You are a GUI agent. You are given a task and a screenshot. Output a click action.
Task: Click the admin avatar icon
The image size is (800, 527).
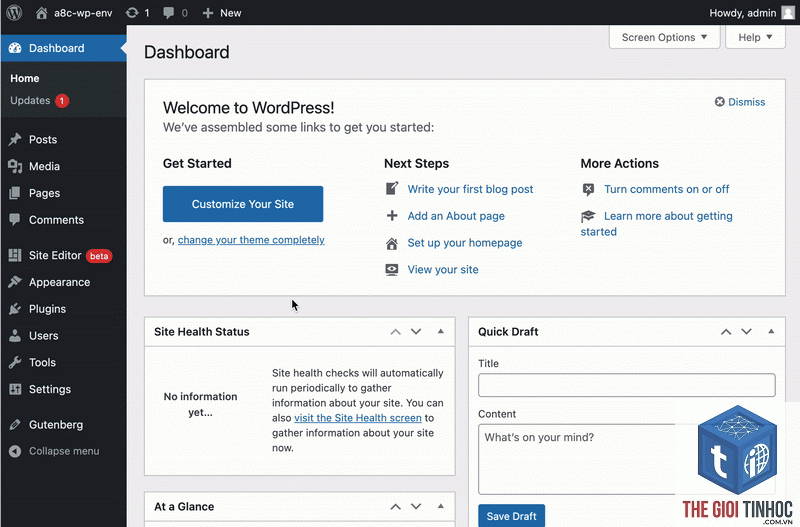point(788,13)
